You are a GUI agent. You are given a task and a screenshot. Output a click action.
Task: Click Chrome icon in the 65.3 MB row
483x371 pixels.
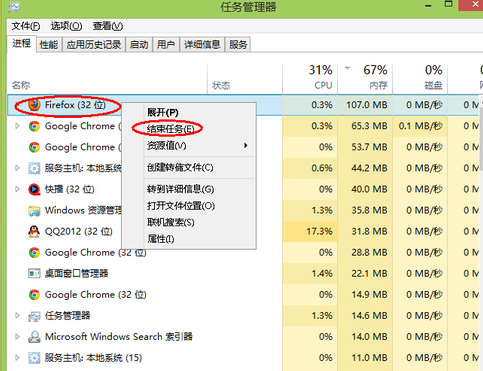click(34, 126)
